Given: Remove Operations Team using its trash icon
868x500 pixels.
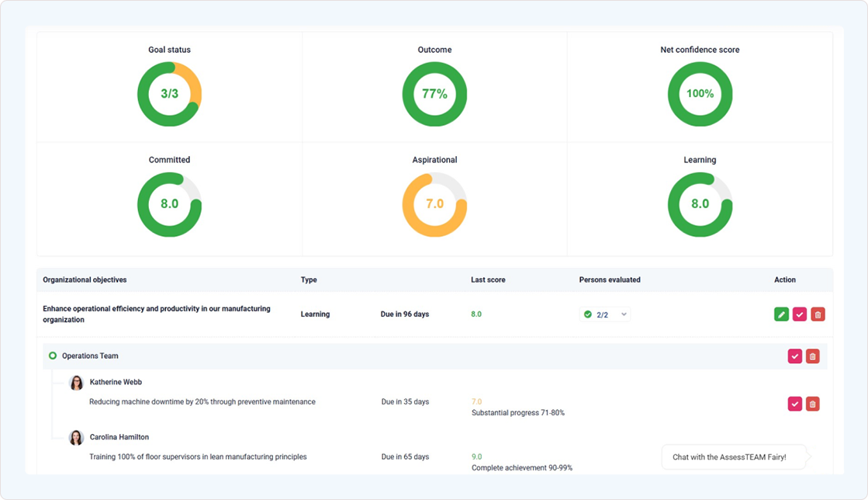Looking at the screenshot, I should 813,356.
